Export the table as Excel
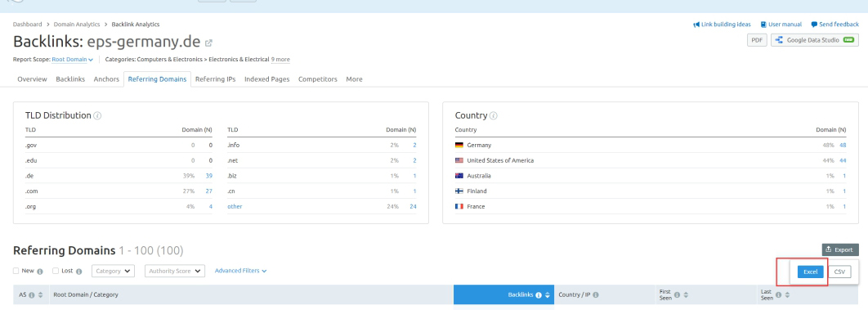Image resolution: width=868 pixels, height=310 pixels. 811,272
